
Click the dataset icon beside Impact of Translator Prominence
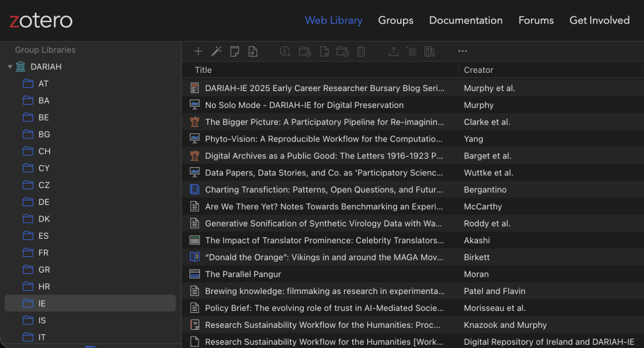[195, 240]
